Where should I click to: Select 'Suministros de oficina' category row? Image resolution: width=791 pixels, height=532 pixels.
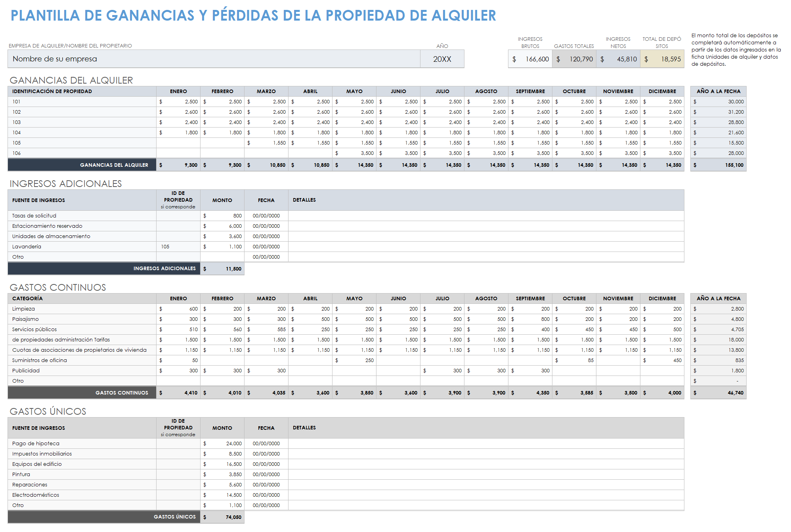[82, 360]
